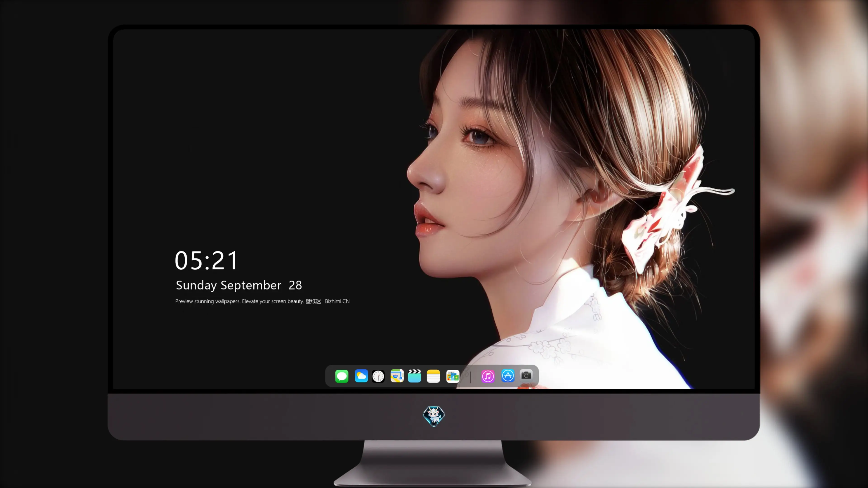
Task: Open the green Messages app in dock
Action: [342, 376]
